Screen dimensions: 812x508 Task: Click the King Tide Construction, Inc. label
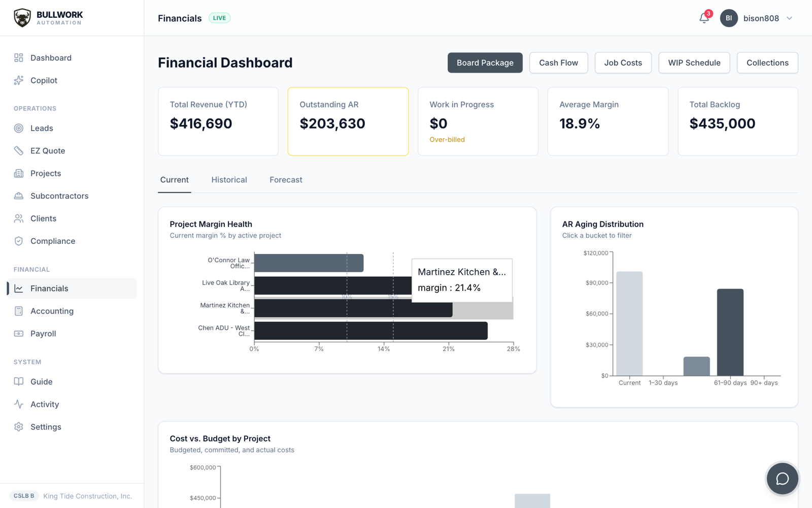(87, 496)
